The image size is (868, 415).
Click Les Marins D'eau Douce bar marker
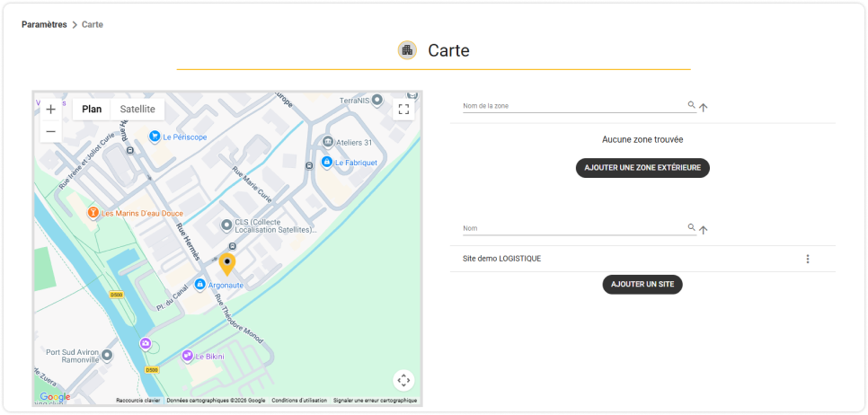(x=93, y=213)
